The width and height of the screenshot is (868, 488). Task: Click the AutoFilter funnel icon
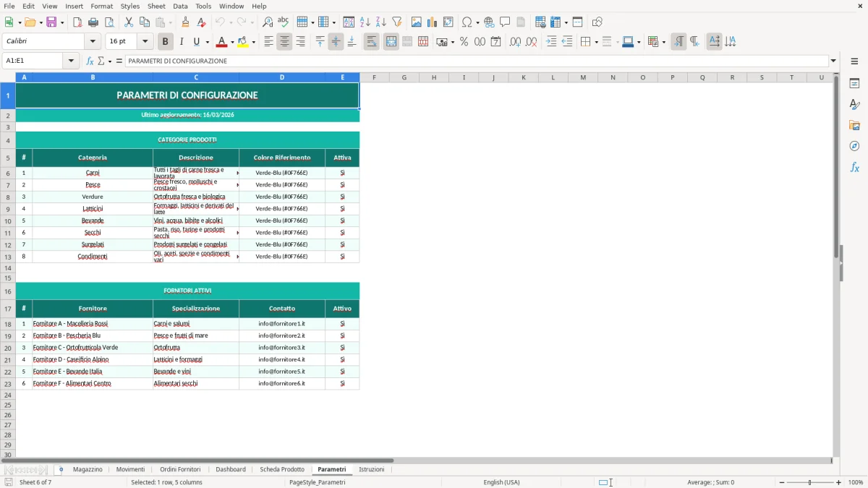pos(397,22)
